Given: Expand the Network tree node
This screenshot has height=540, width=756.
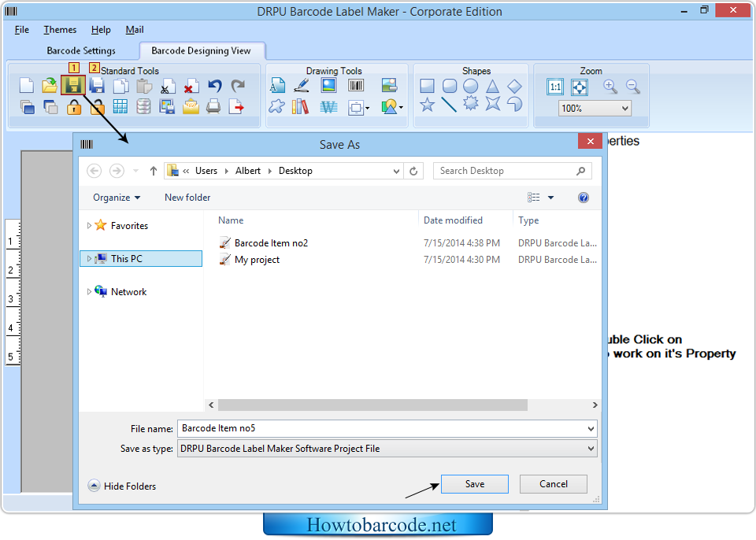Looking at the screenshot, I should click(89, 292).
